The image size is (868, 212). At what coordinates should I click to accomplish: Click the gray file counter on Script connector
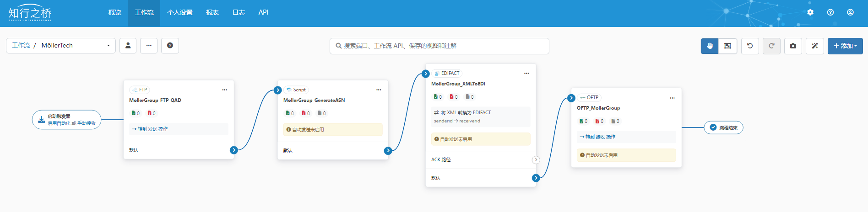pyautogui.click(x=322, y=113)
